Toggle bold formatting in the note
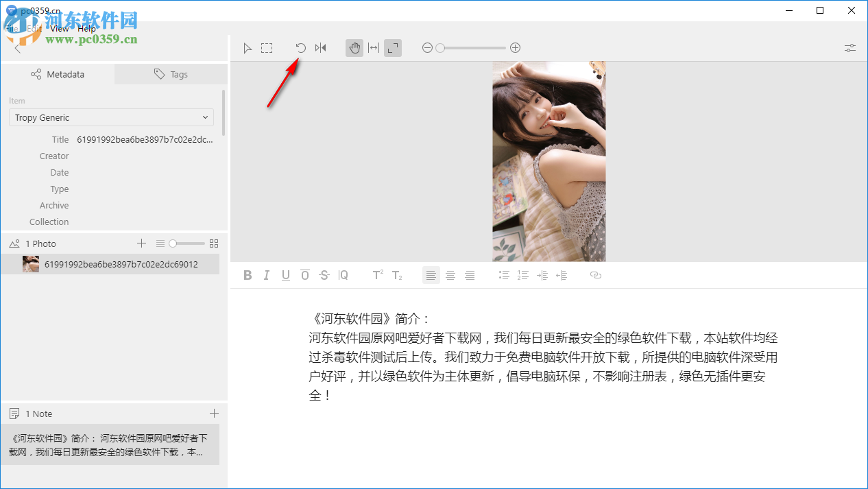This screenshot has width=868, height=489. tap(248, 275)
